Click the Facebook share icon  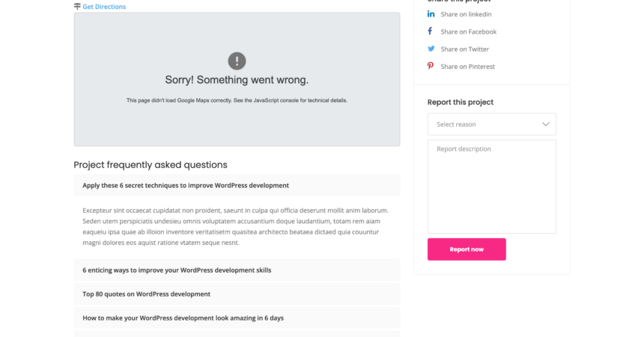coord(431,31)
